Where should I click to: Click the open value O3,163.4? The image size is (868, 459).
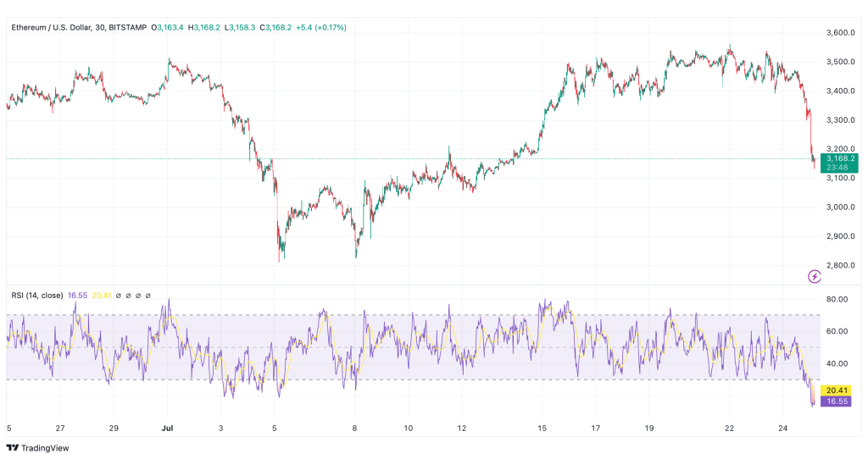[168, 27]
